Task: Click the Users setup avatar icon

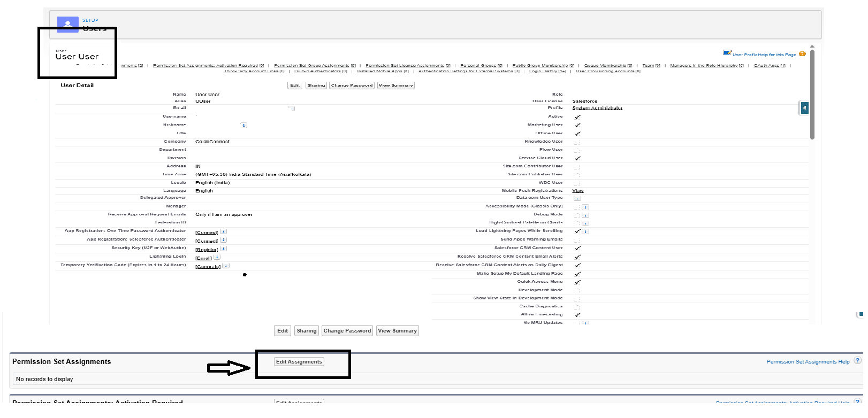Action: 67,25
